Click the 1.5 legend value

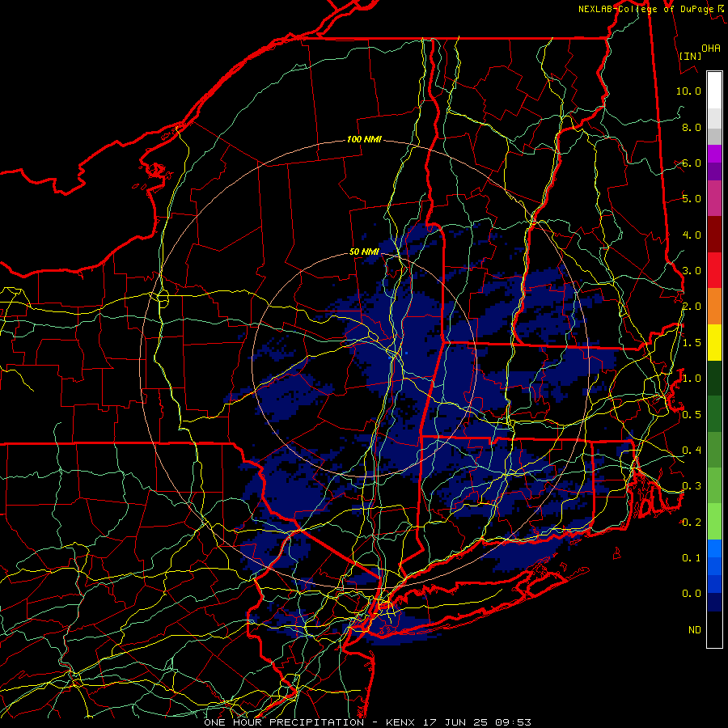692,343
